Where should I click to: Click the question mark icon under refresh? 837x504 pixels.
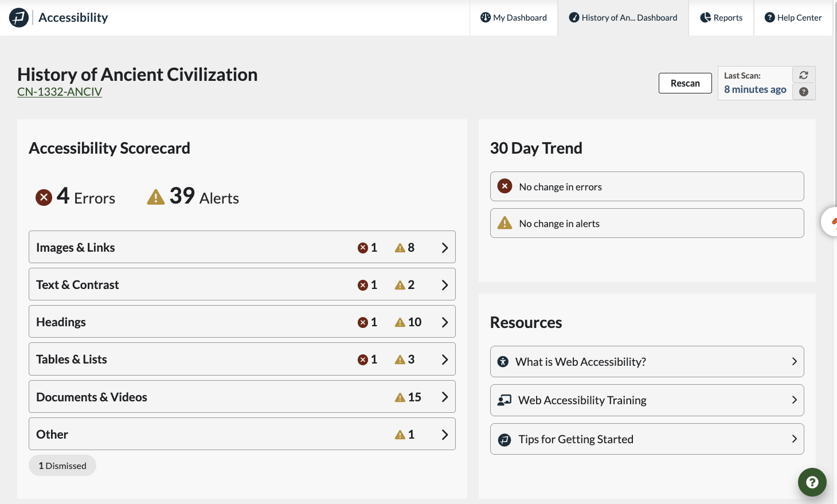pyautogui.click(x=804, y=92)
